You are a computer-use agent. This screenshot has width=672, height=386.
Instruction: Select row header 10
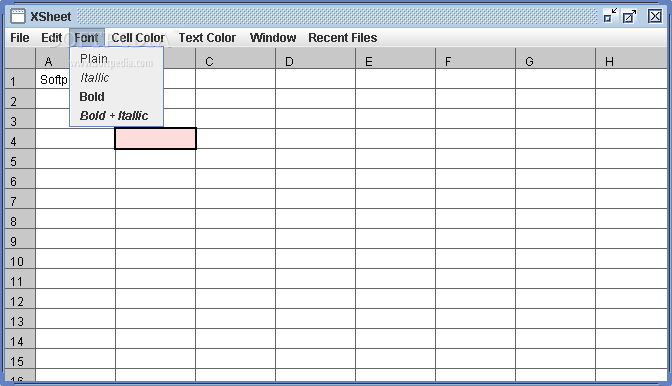20,259
